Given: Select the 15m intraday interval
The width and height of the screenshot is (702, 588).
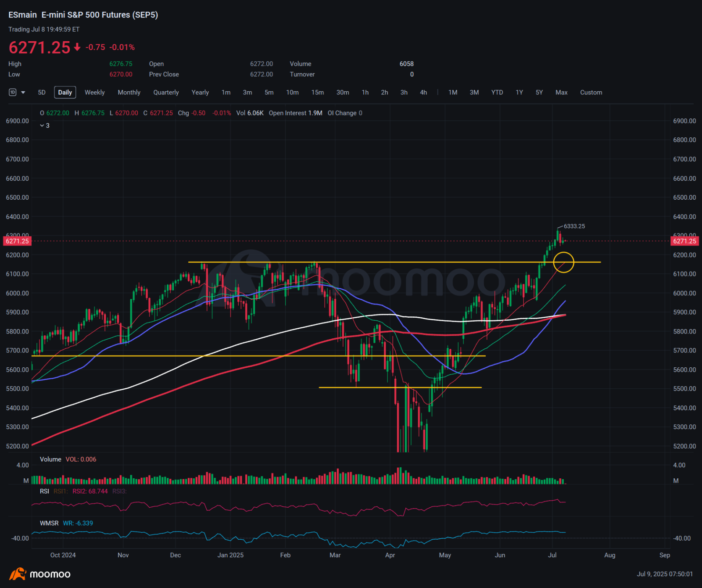Looking at the screenshot, I should (318, 93).
